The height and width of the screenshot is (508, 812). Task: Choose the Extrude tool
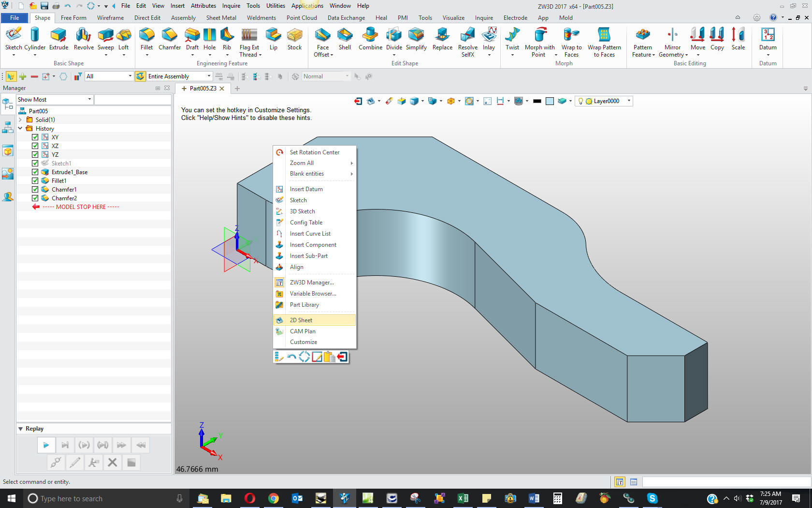58,39
